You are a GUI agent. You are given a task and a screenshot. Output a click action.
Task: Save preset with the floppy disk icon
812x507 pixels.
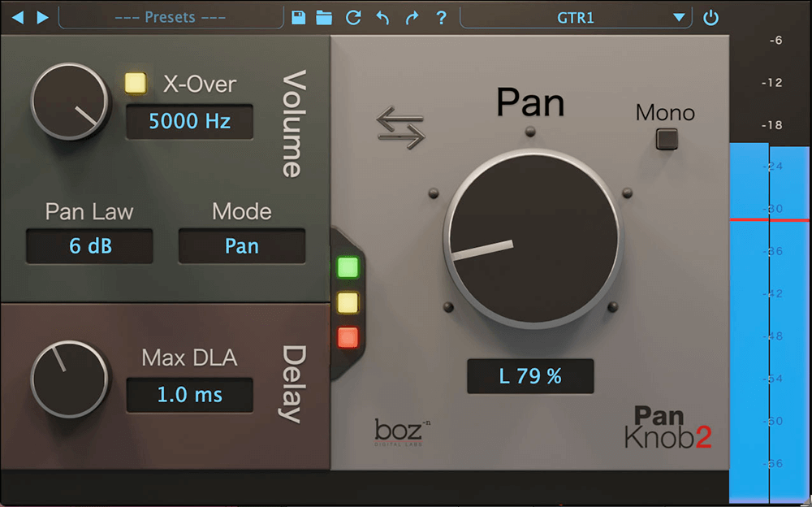pos(299,17)
